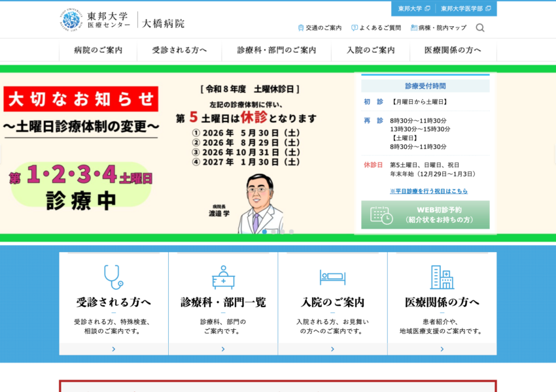The height and width of the screenshot is (392, 556).
Task: Open 入院のご案内 navigation menu
Action: 370,50
